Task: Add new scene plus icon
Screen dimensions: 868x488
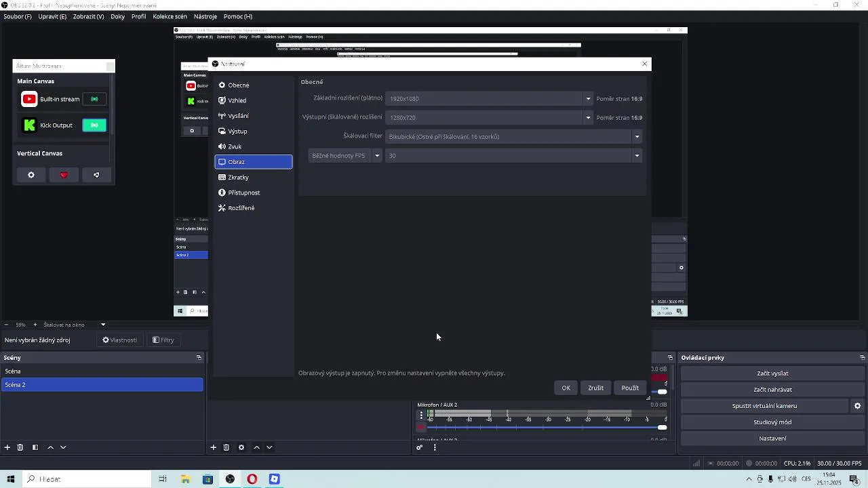Action: 7,447
